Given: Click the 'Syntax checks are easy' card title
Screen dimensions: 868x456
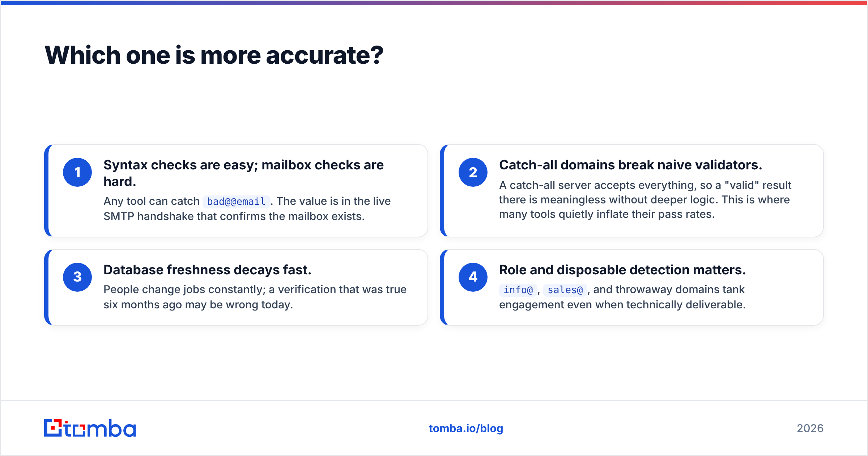Looking at the screenshot, I should click(243, 173).
